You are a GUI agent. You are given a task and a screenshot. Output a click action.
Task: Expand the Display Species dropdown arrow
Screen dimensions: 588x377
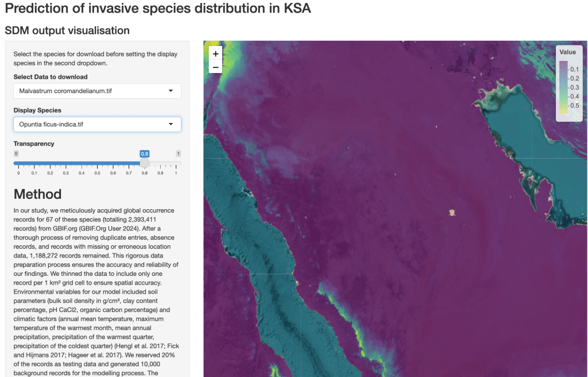[171, 124]
